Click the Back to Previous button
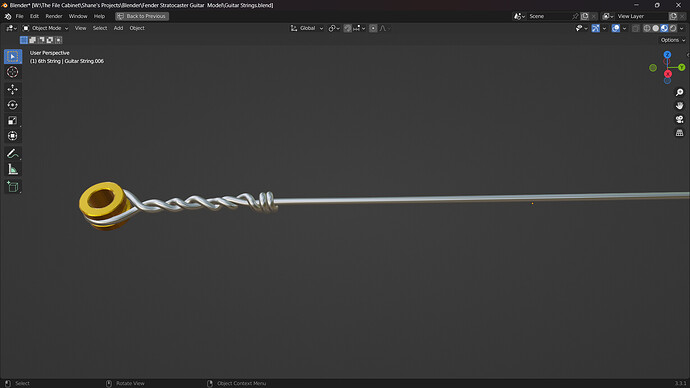 [x=142, y=16]
